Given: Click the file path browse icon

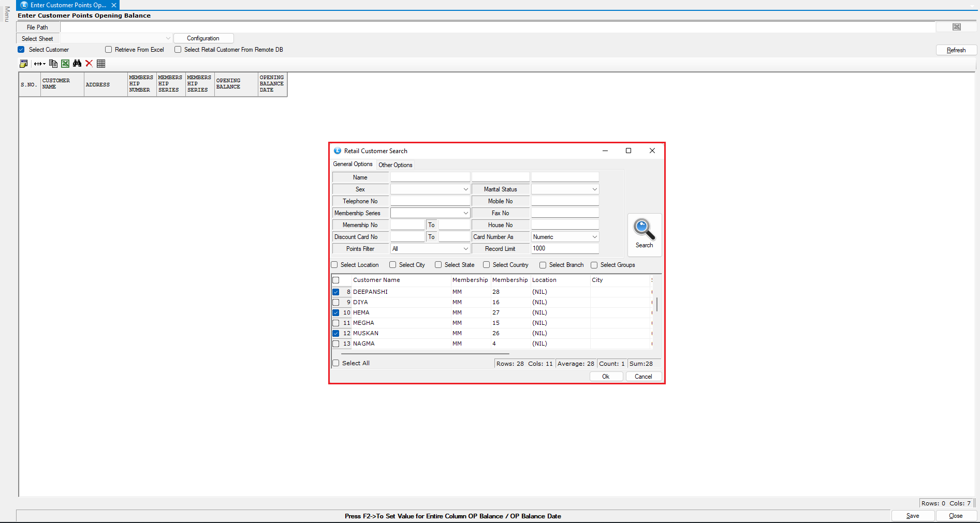Looking at the screenshot, I should pos(956,27).
